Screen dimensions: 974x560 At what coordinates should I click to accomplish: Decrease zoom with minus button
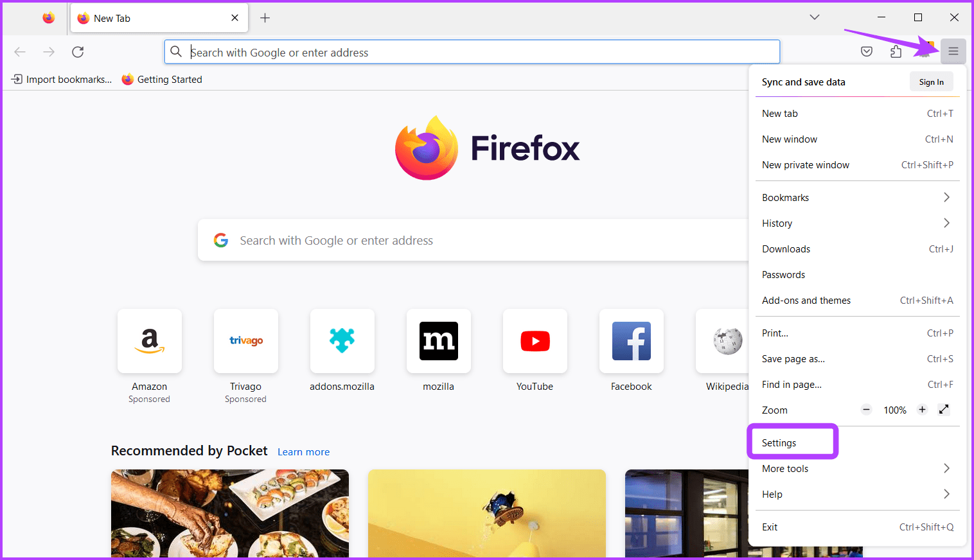(x=866, y=410)
